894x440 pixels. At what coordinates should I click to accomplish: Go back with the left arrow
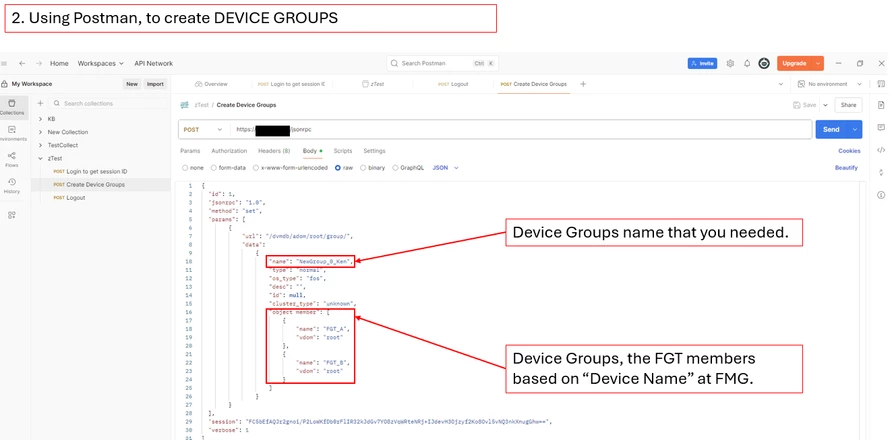click(x=22, y=63)
